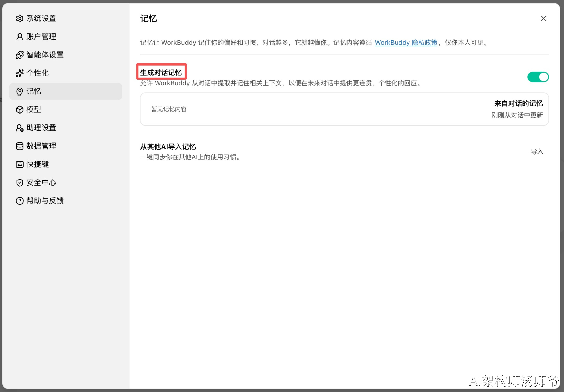Click the 记忆 page title
This screenshot has height=392, width=564.
149,19
